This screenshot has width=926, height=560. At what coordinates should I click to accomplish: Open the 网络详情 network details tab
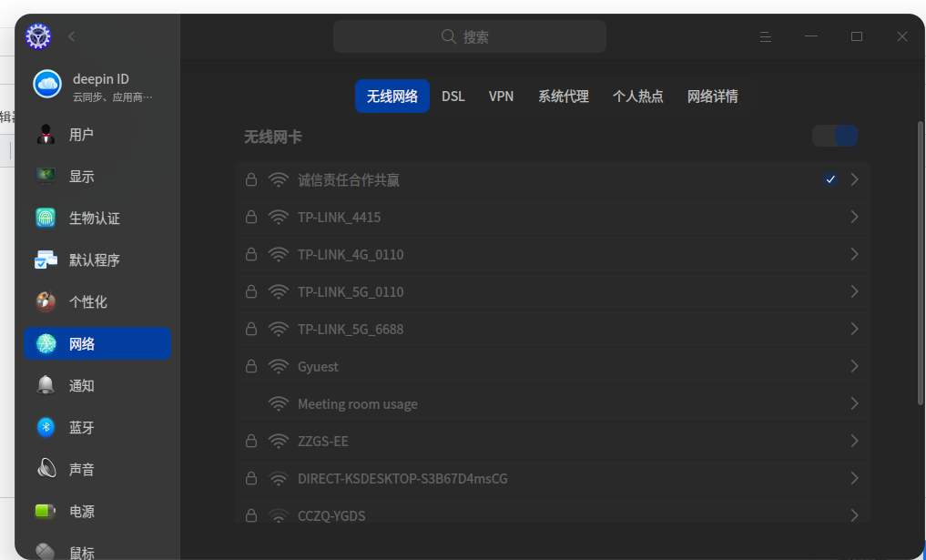[x=713, y=97]
